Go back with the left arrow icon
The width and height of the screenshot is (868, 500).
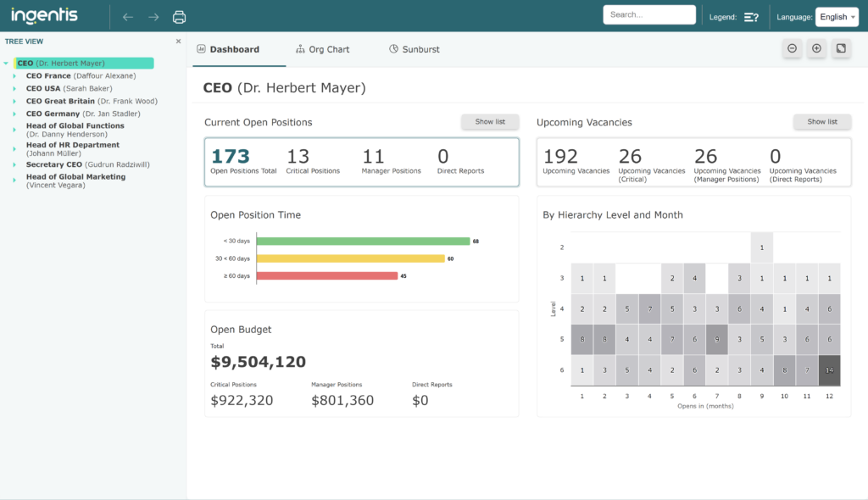pos(128,17)
